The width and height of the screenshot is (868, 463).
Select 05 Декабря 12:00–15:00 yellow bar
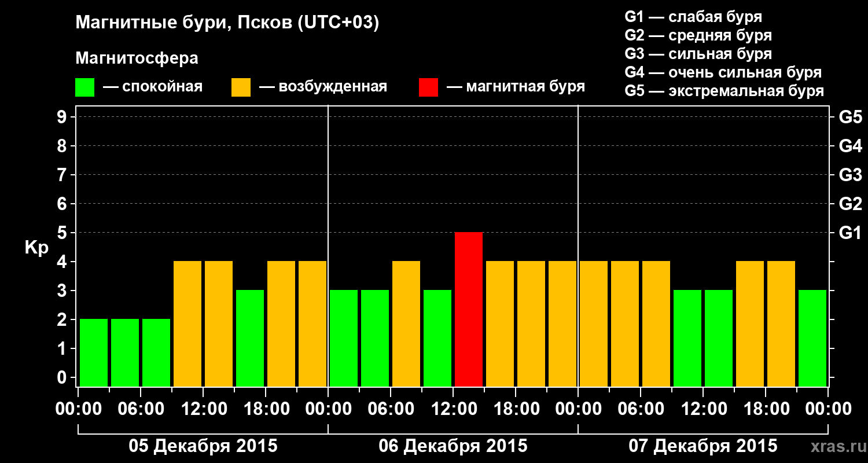pyautogui.click(x=219, y=324)
